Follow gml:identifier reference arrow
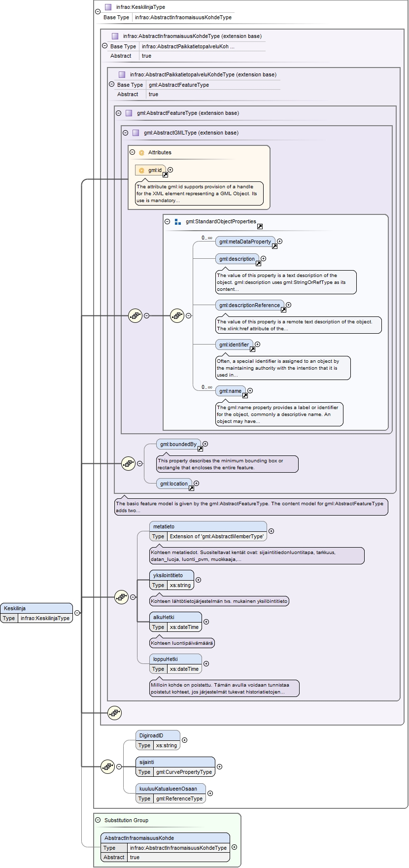The image size is (409, 868). pyautogui.click(x=252, y=349)
